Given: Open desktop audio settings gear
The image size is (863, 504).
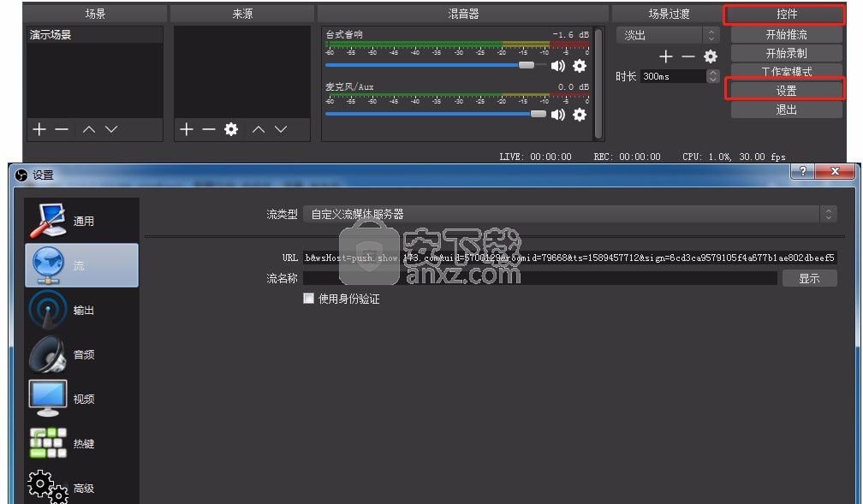Looking at the screenshot, I should pyautogui.click(x=580, y=66).
